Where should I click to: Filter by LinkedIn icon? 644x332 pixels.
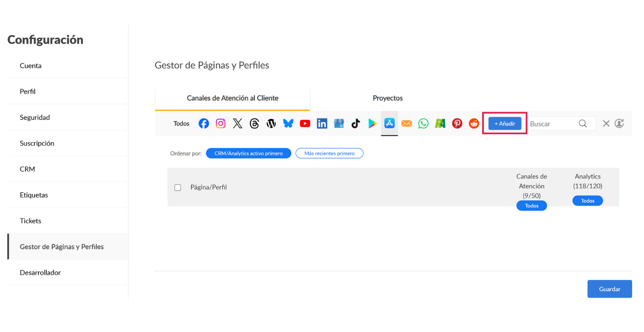point(322,124)
